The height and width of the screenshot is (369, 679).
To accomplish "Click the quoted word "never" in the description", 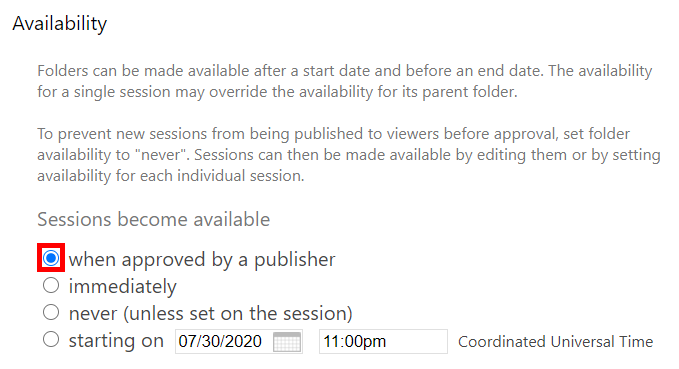I will tap(161, 155).
